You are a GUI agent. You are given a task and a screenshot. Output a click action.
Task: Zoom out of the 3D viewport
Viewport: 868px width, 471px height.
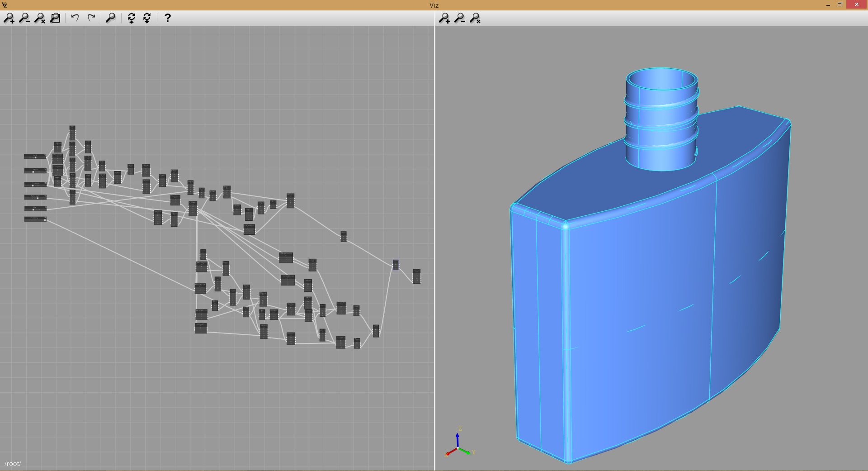tap(460, 18)
